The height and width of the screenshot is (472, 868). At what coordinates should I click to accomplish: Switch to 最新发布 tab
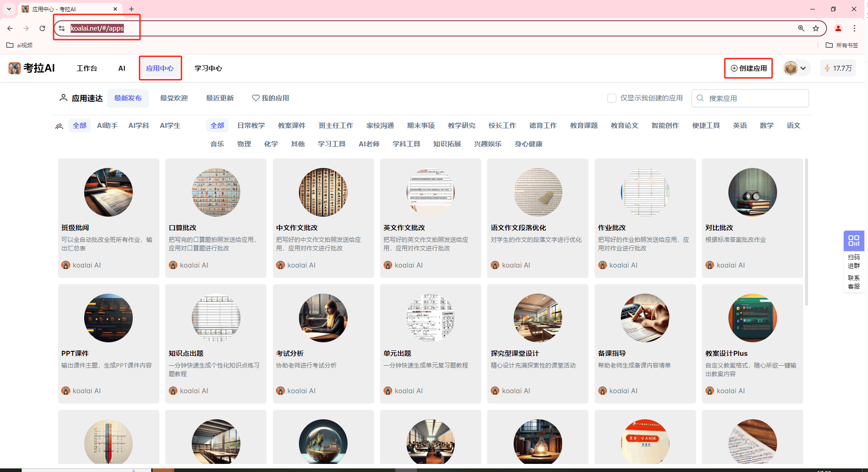point(128,98)
